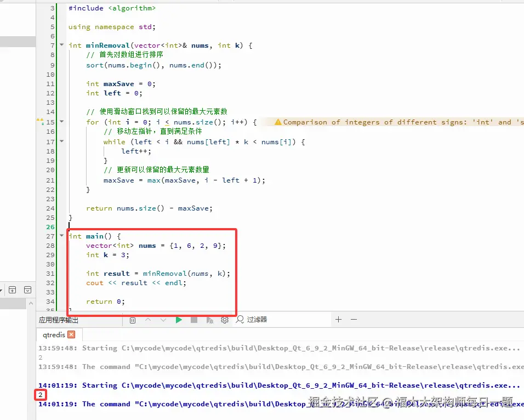Screen dimensions: 524x420
Task: Click line number 26 in the gutter
Action: (50, 227)
